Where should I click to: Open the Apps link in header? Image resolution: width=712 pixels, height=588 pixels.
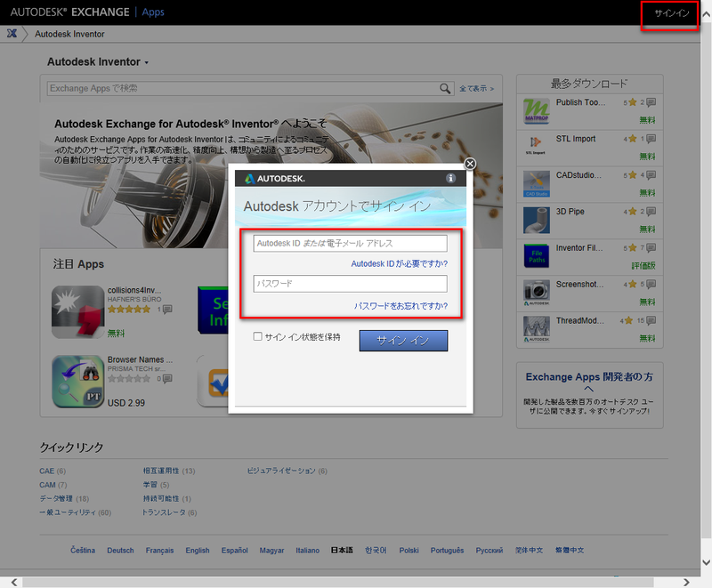click(x=153, y=12)
